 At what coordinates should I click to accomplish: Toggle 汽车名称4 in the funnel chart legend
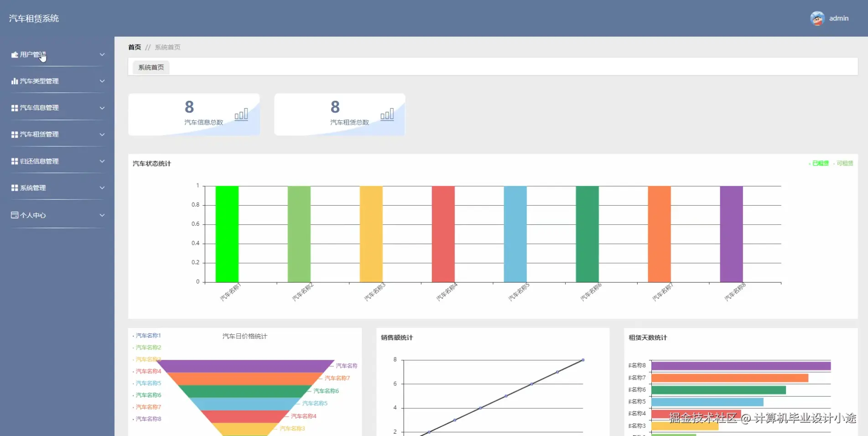pyautogui.click(x=147, y=371)
